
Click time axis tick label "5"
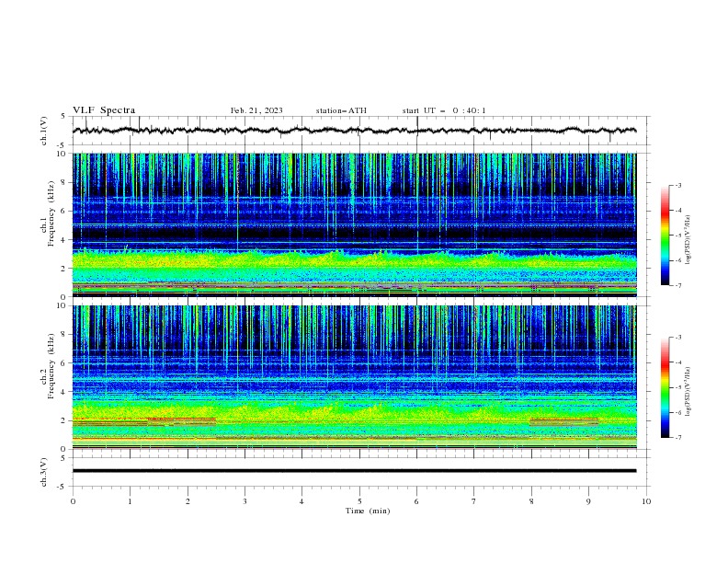tap(359, 501)
